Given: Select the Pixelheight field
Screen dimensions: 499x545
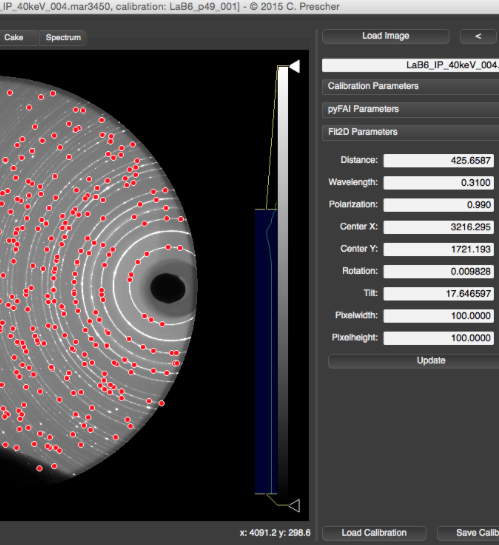Looking at the screenshot, I should click(439, 338).
